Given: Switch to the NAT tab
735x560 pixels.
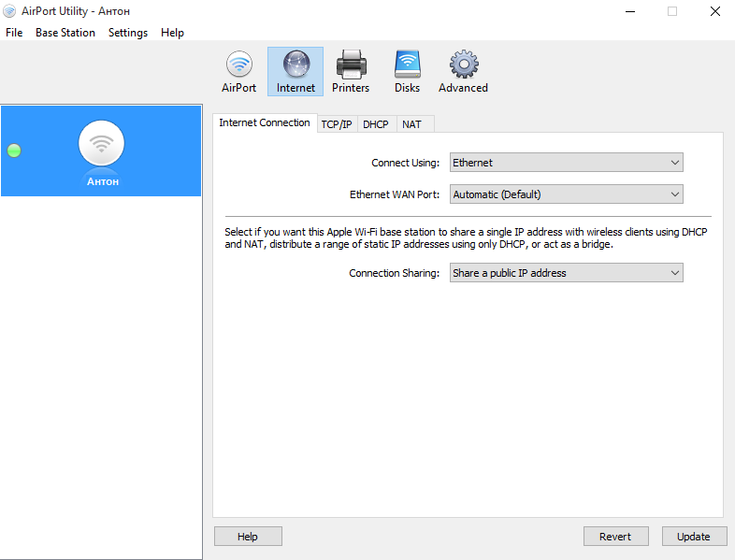Looking at the screenshot, I should pyautogui.click(x=411, y=124).
